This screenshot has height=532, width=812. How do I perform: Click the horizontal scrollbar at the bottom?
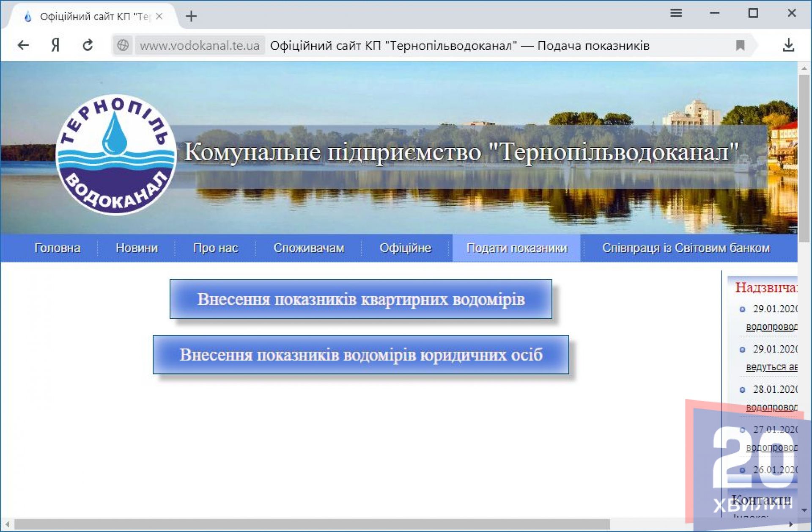[x=312, y=524]
